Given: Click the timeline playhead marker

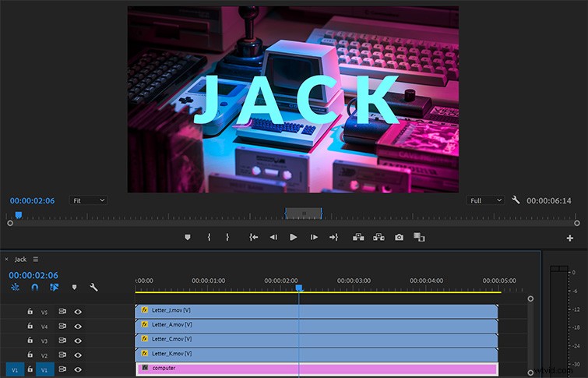Looking at the screenshot, I should [298, 288].
